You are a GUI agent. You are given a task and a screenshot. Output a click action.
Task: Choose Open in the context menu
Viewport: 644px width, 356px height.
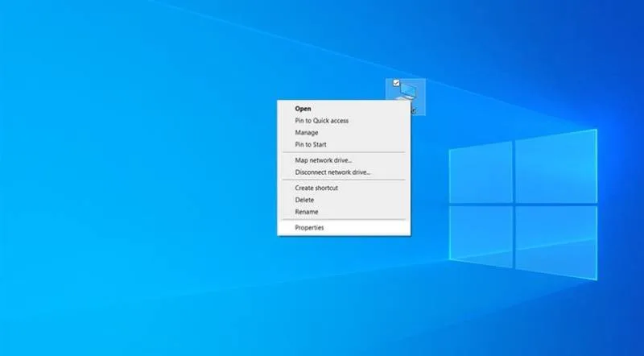(344, 109)
